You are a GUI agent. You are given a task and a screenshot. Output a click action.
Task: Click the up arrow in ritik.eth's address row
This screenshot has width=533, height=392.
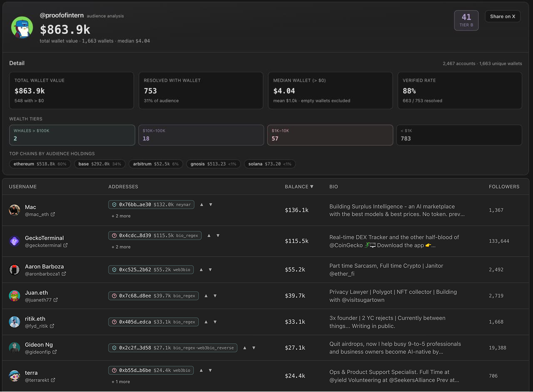tap(206, 322)
